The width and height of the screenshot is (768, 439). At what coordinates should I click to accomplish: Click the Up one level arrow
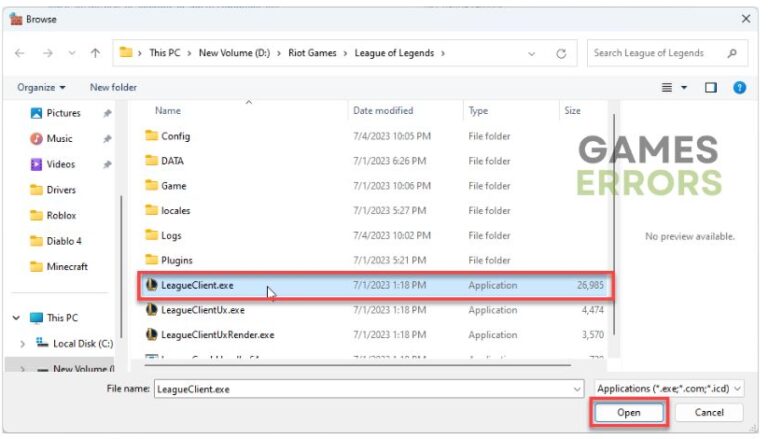pyautogui.click(x=95, y=53)
